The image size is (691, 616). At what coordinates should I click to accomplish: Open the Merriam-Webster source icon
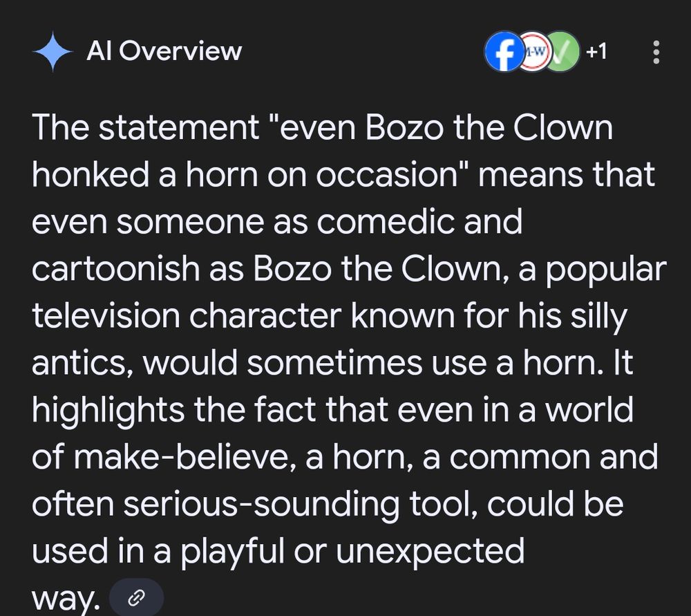[533, 52]
